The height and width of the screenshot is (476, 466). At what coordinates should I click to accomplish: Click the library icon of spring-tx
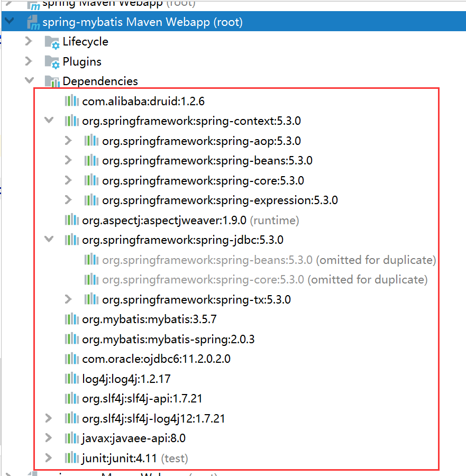92,299
